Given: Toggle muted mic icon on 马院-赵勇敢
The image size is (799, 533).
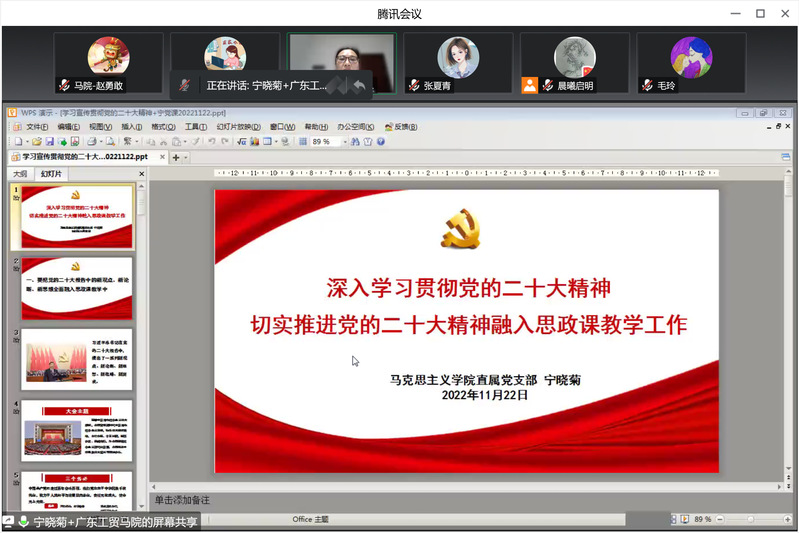Looking at the screenshot, I should coord(63,86).
